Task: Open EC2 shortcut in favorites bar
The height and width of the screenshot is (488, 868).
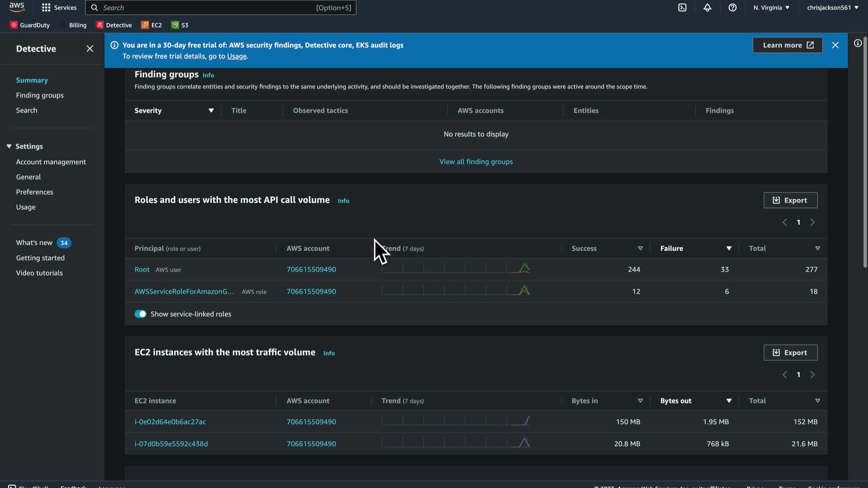Action: (151, 25)
